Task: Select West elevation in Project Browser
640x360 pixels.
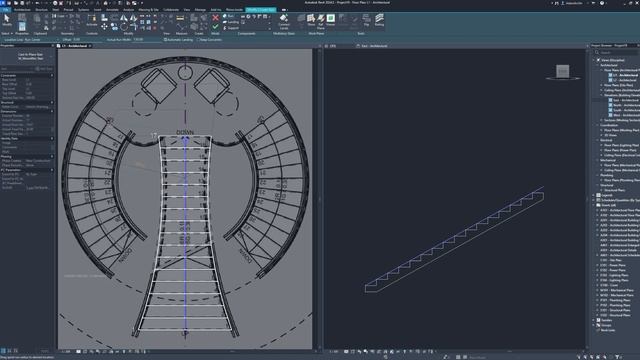Action: (x=624, y=115)
